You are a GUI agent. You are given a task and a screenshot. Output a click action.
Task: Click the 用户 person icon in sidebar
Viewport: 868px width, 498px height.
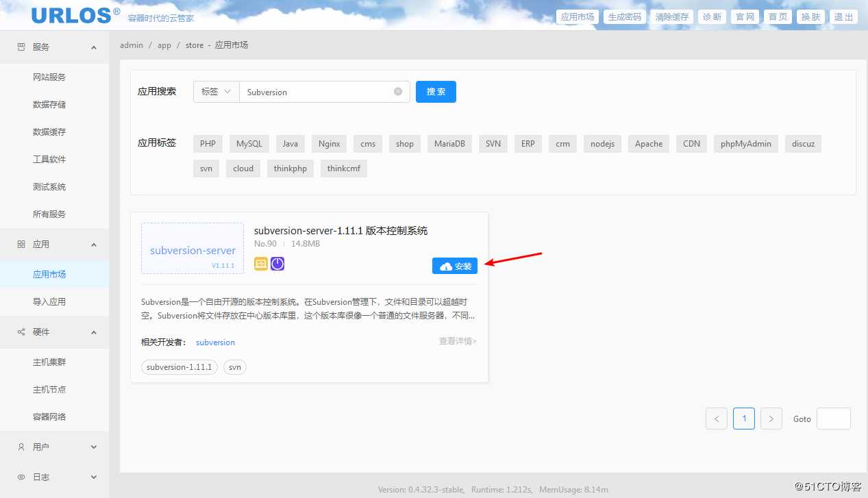21,447
